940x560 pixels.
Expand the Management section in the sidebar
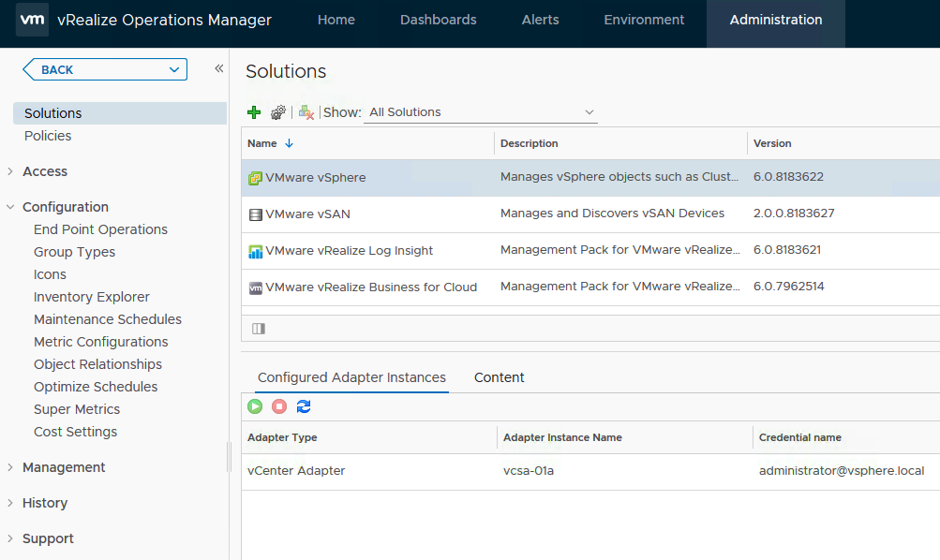coord(64,466)
